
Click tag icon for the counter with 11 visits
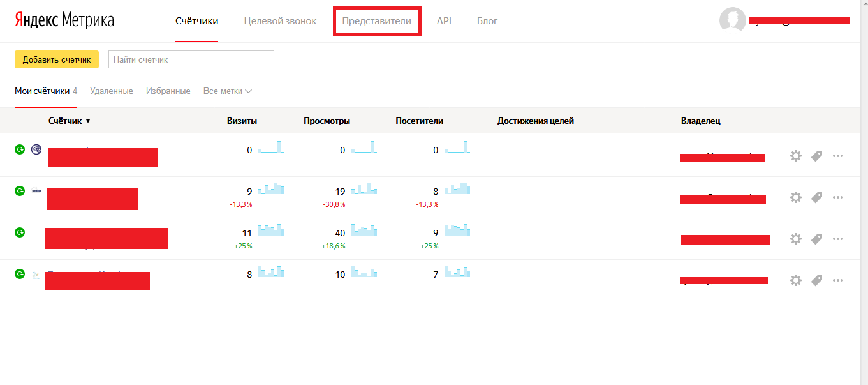pos(816,239)
